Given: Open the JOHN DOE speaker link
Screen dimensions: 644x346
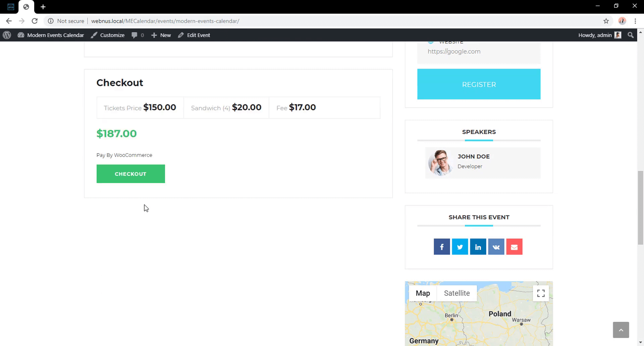Looking at the screenshot, I should coord(474,156).
